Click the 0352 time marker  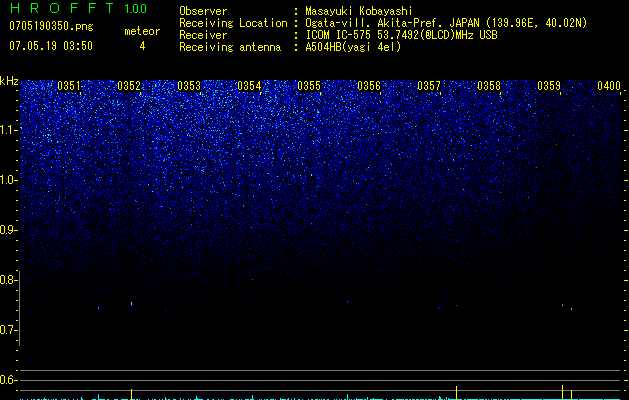click(129, 86)
